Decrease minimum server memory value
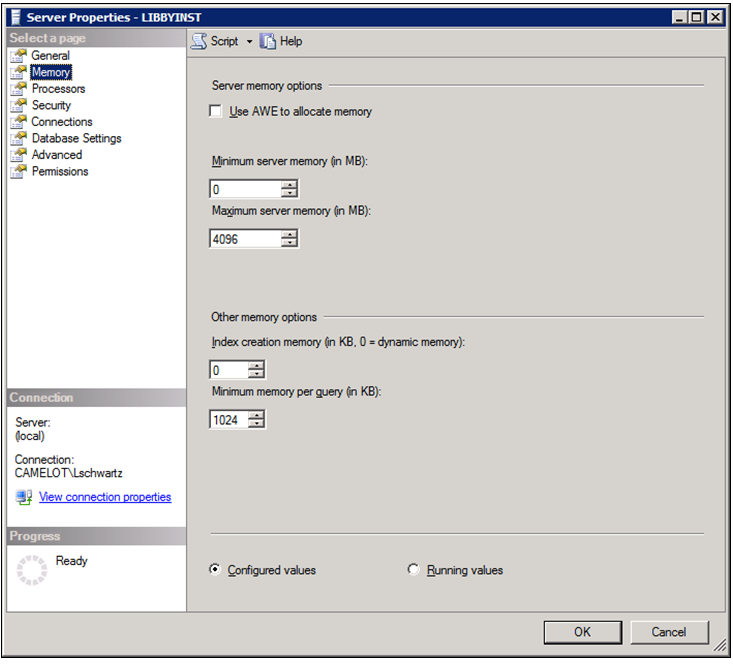Viewport: 733px width, 665px height. coord(289,193)
